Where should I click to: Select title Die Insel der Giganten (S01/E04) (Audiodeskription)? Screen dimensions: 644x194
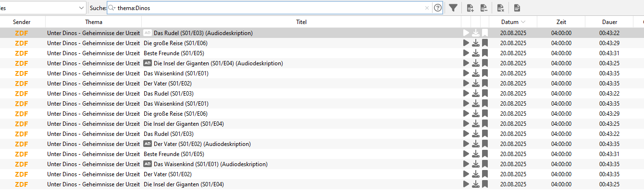coord(218,63)
